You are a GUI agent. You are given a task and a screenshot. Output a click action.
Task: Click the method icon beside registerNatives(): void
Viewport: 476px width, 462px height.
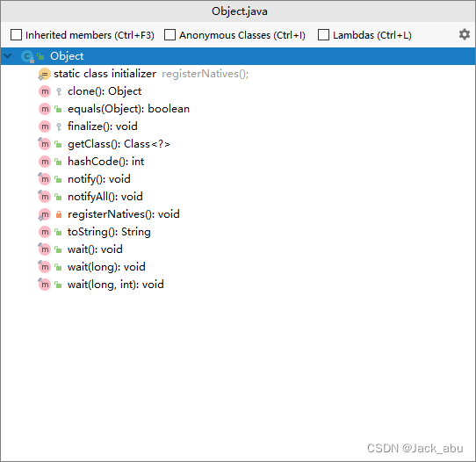click(44, 214)
